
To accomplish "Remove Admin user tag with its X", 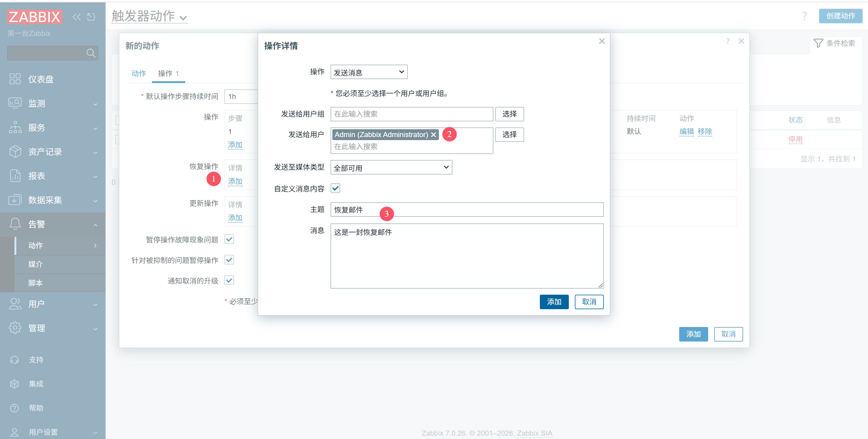I will (x=434, y=135).
